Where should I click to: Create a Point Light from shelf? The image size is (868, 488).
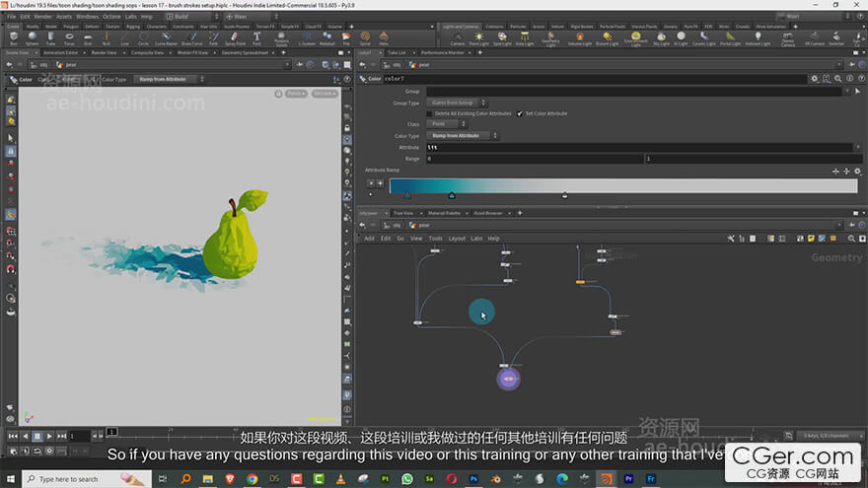[478, 37]
